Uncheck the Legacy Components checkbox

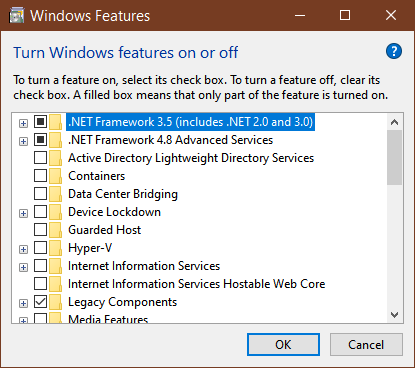[x=40, y=302]
